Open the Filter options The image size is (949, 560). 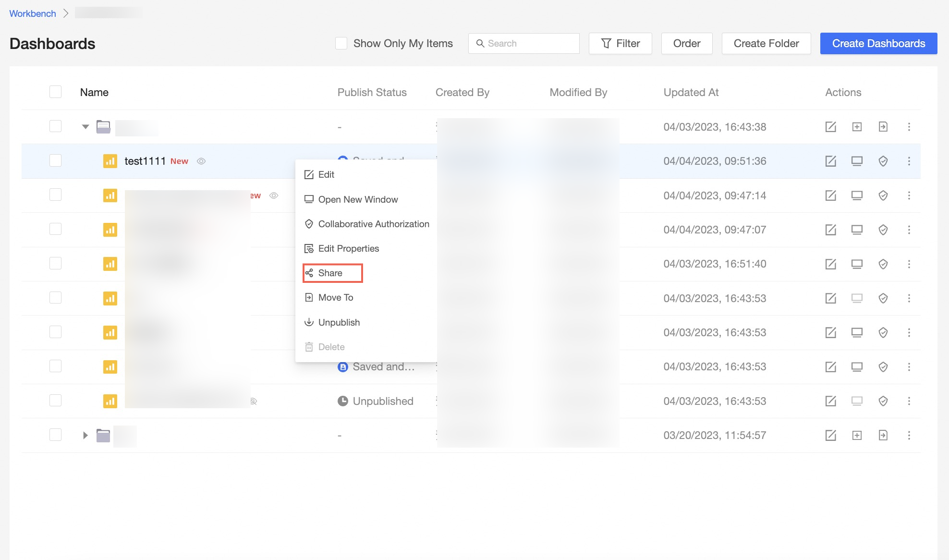click(620, 43)
